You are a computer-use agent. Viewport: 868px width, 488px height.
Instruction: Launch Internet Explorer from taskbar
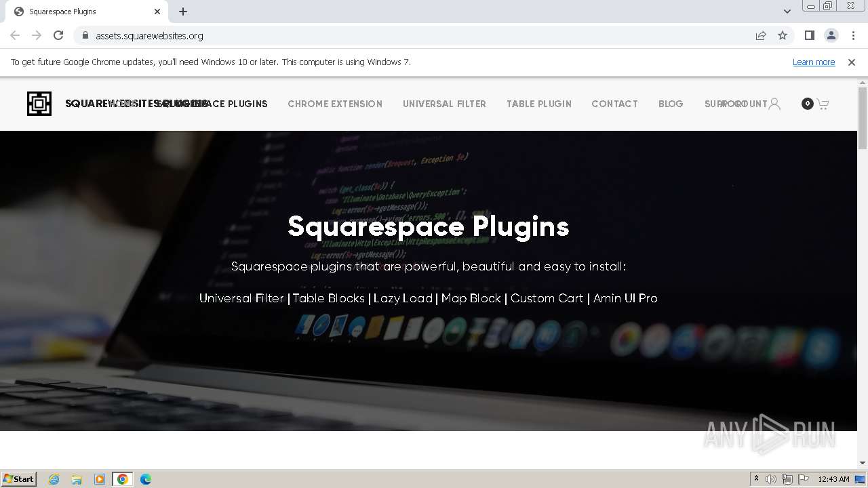(x=54, y=479)
